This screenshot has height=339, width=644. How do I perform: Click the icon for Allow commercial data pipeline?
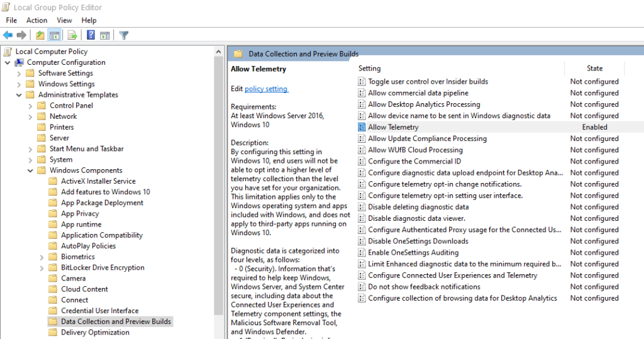point(362,93)
